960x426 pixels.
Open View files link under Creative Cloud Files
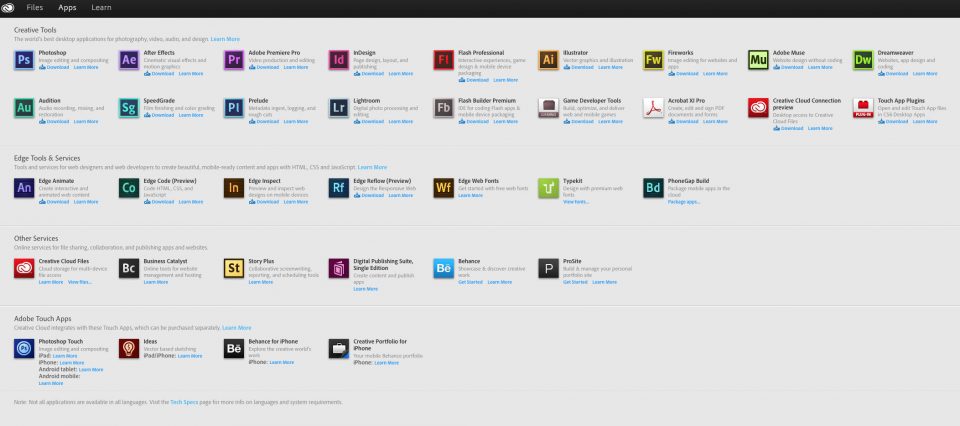(x=80, y=282)
